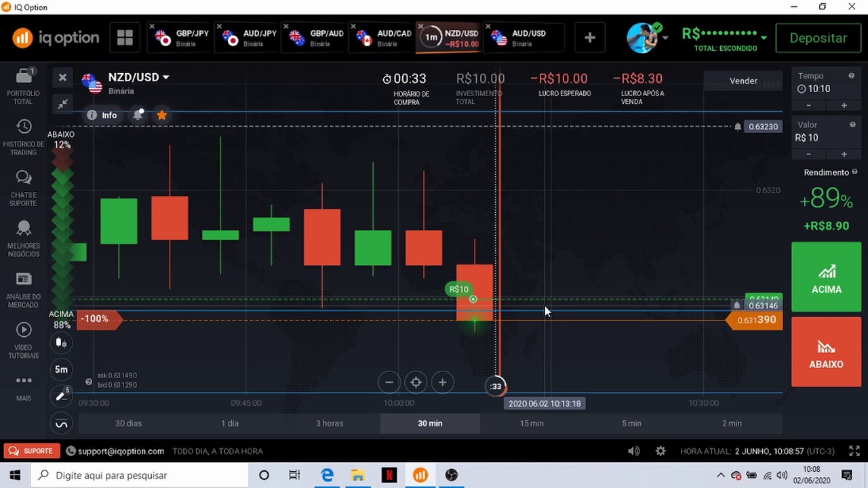
Task: Close the NZD/USD chart panel
Action: [62, 77]
